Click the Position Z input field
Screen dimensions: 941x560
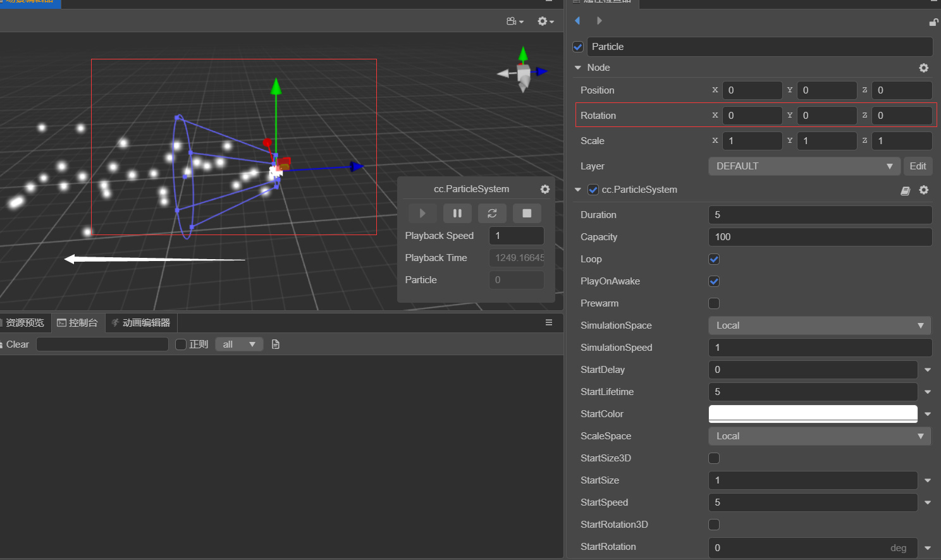pos(902,90)
